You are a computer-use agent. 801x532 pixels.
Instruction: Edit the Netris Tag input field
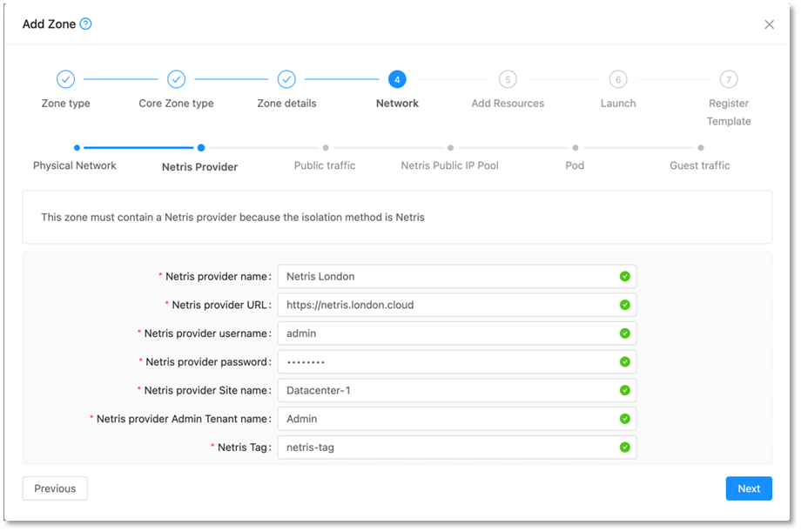[x=448, y=448]
